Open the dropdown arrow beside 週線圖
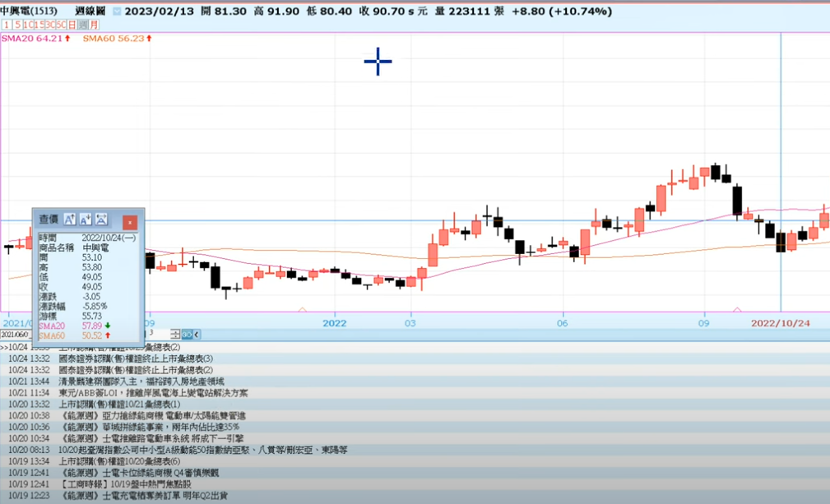Viewport: 830px width, 504px height. point(116,12)
